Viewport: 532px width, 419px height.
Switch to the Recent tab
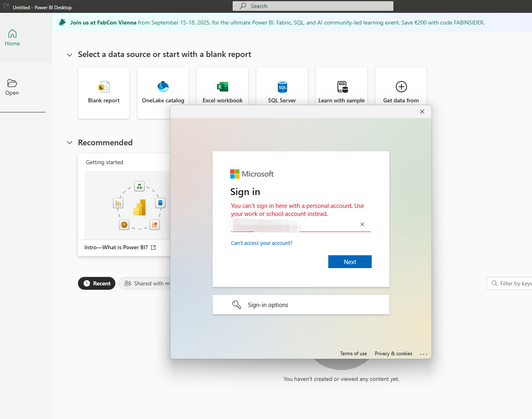pos(97,283)
